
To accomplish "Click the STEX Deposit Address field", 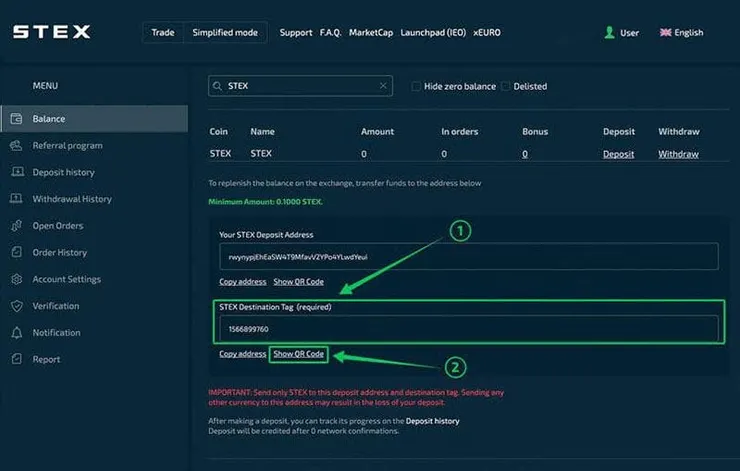I will (x=469, y=257).
